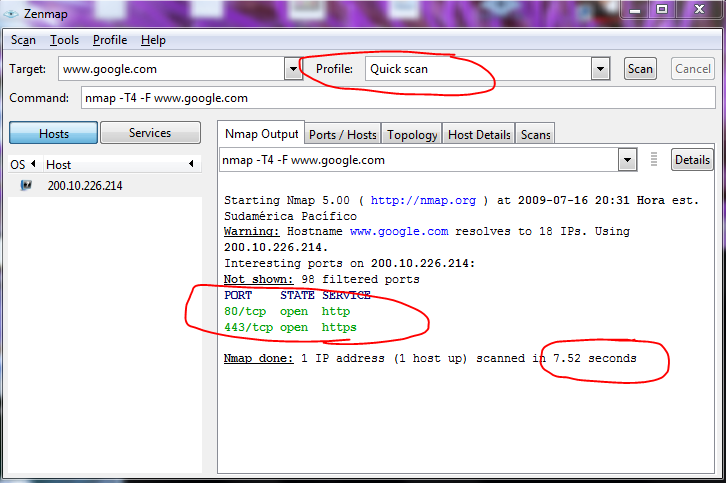The height and width of the screenshot is (483, 726).
Task: Click the 'Command:' label
Action: coord(39,98)
